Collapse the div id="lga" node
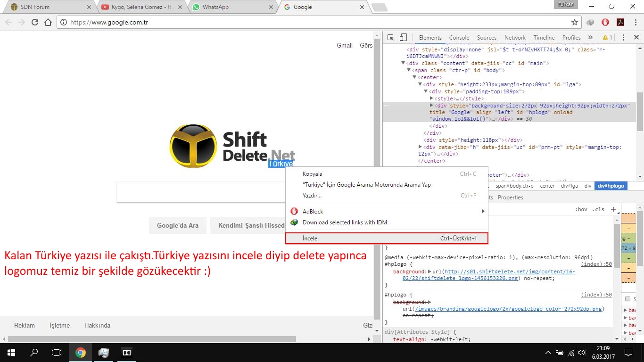The height and width of the screenshot is (362, 644). (x=420, y=84)
